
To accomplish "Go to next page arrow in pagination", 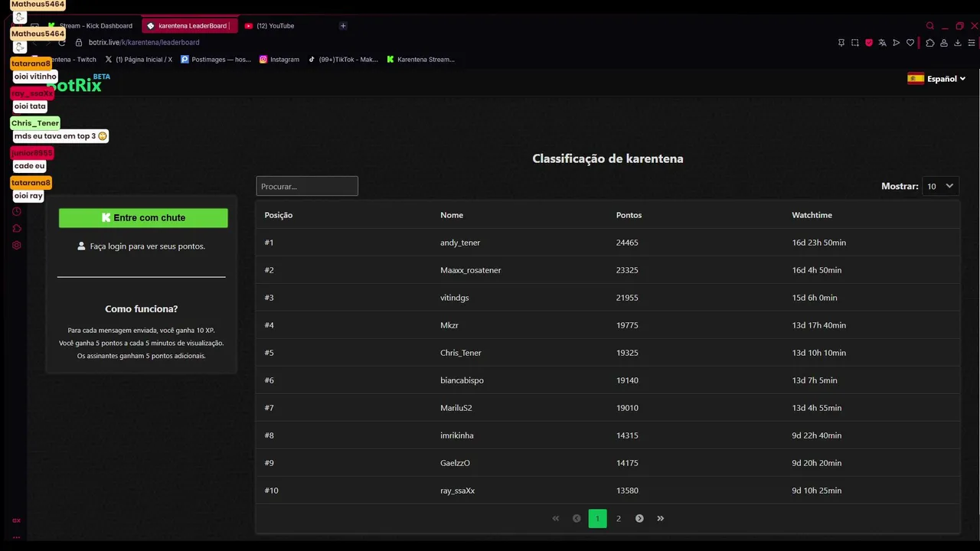I will tap(639, 518).
